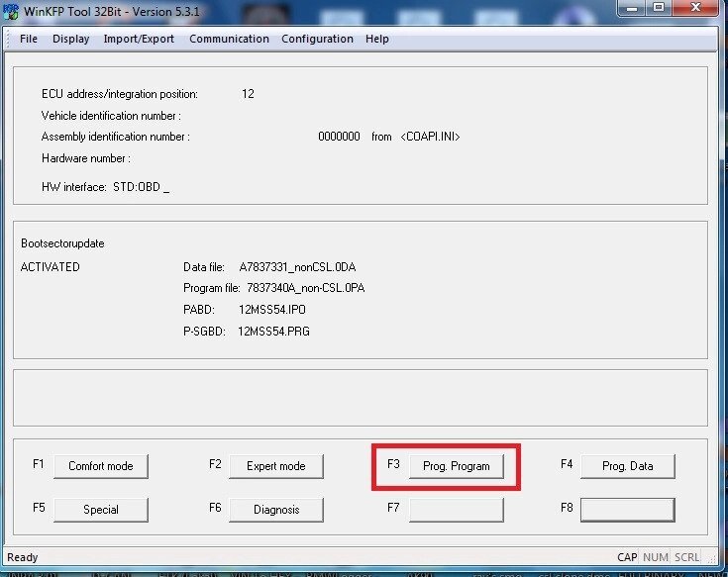
Task: Switch to Expert mode
Action: click(275, 466)
